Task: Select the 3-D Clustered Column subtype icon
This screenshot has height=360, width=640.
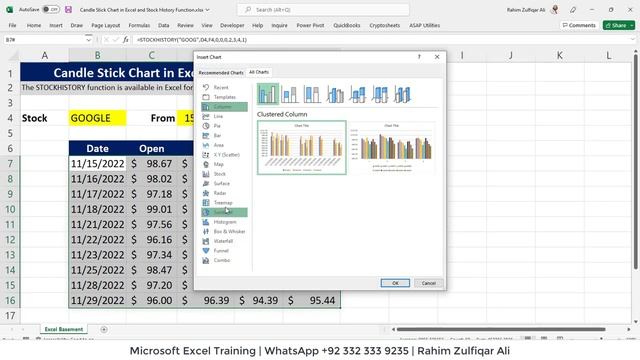Action: coord(335,94)
